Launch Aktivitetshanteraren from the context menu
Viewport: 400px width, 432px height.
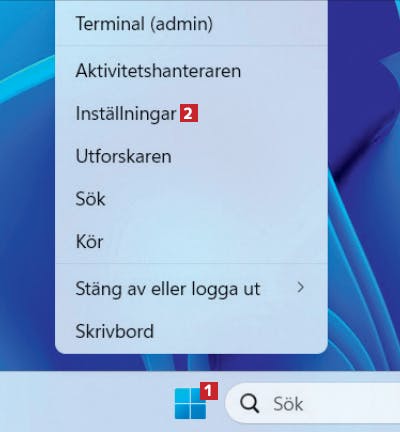point(191,71)
